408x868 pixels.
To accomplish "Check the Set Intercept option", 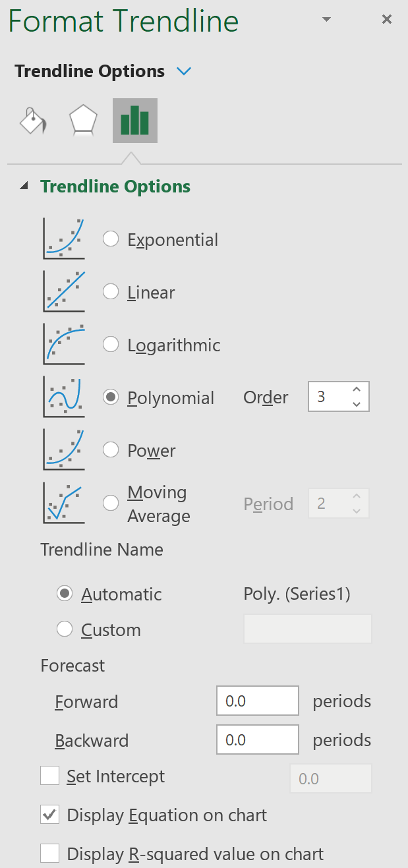I will point(49,776).
